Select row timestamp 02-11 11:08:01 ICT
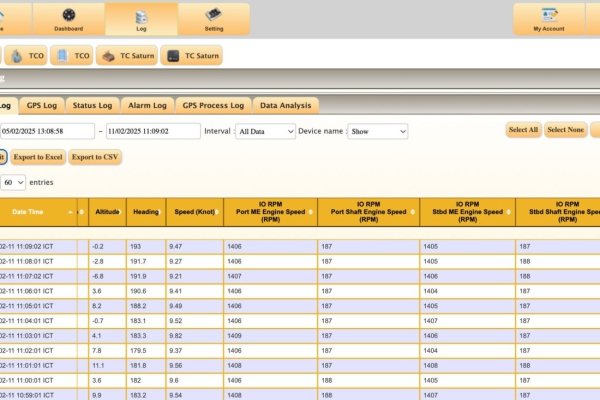 click(26, 261)
